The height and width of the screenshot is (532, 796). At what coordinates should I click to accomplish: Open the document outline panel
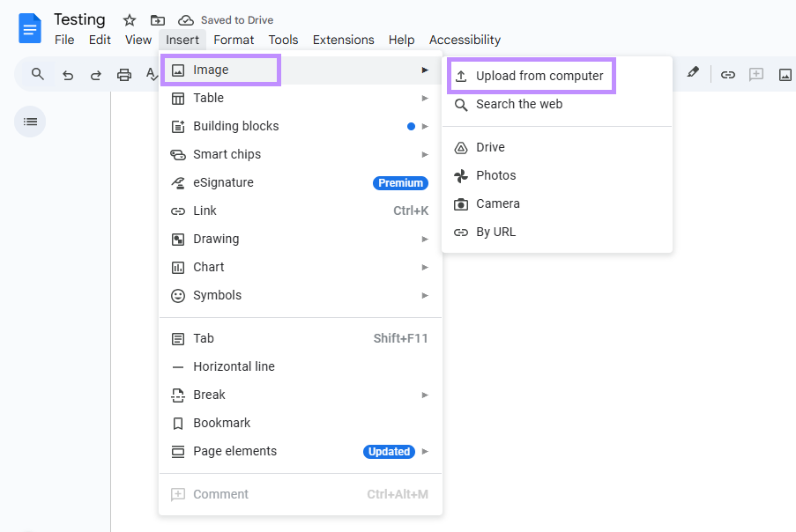click(29, 121)
